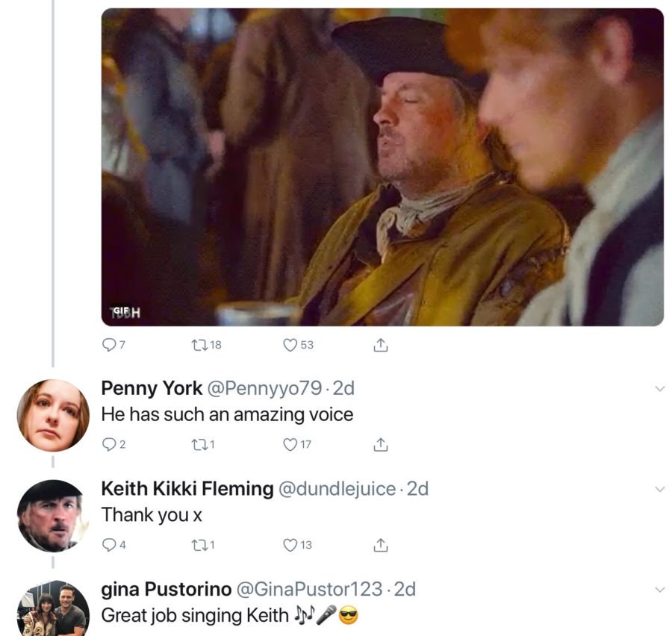Screen dimensions: 672x636
Task: Open options menu for gina Pustorino's tweet
Action: 659,590
